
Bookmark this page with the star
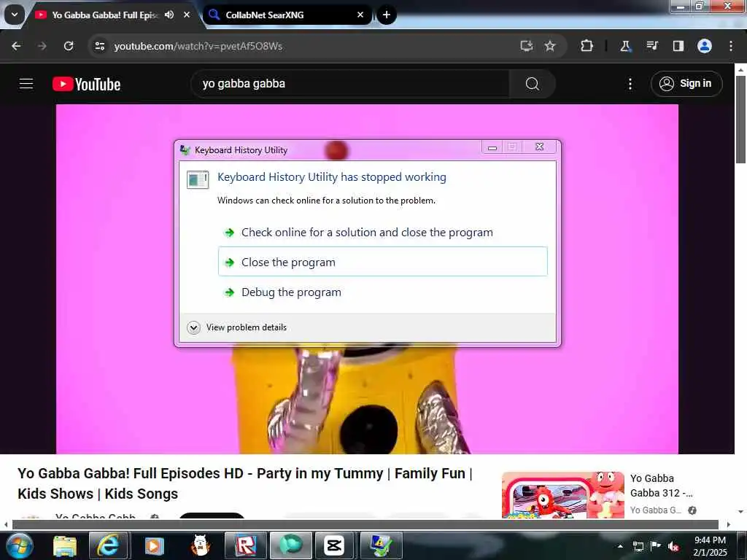(550, 46)
